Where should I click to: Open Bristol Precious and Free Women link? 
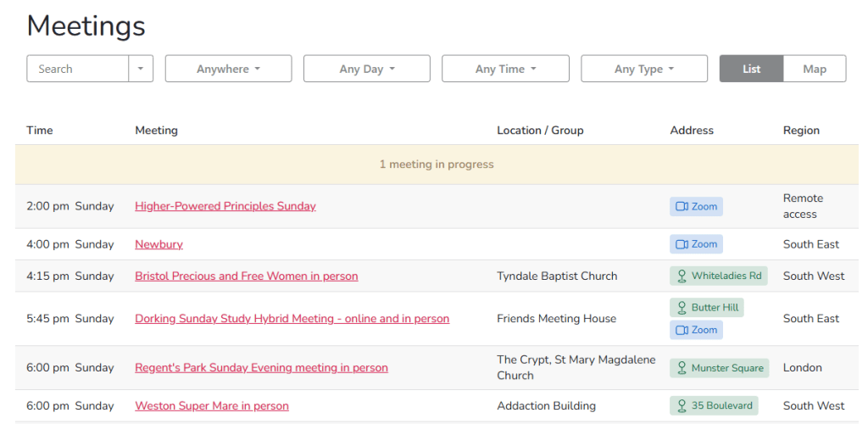coord(246,276)
